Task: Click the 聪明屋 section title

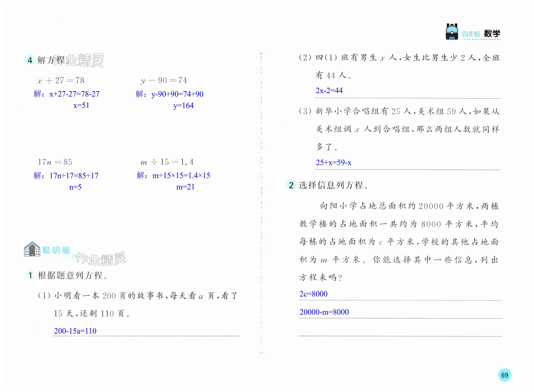Action: (56, 250)
